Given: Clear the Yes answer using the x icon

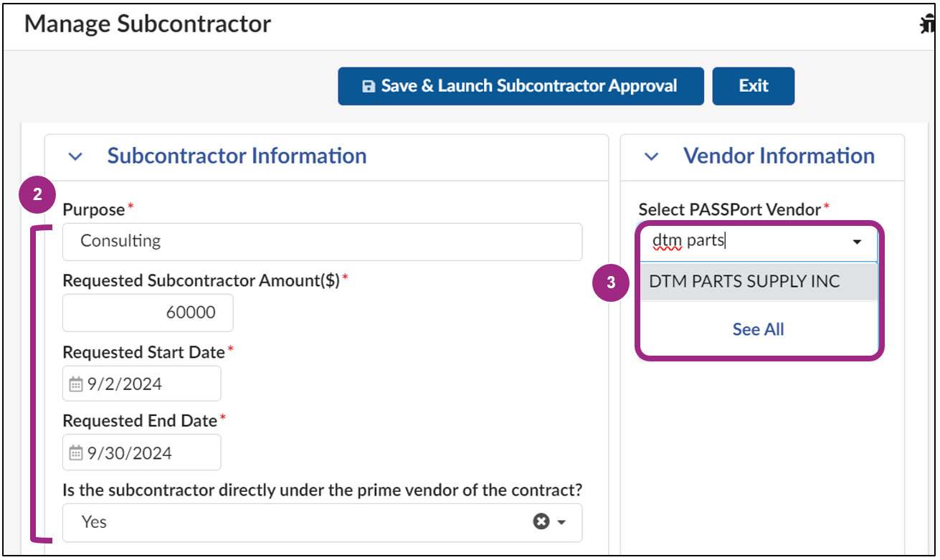Looking at the screenshot, I should [541, 521].
